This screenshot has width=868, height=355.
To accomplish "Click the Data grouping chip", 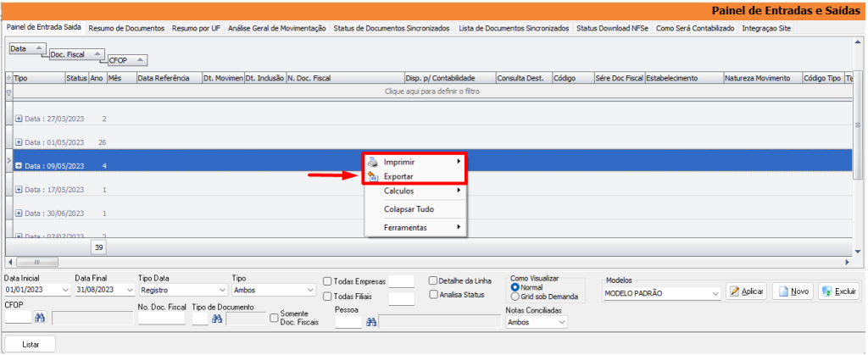I will [27, 48].
